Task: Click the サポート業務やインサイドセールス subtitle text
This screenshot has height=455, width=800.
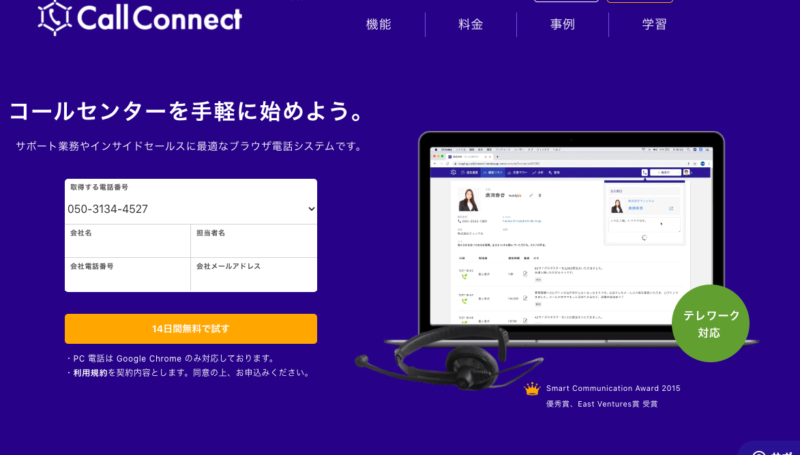Action: pyautogui.click(x=189, y=146)
